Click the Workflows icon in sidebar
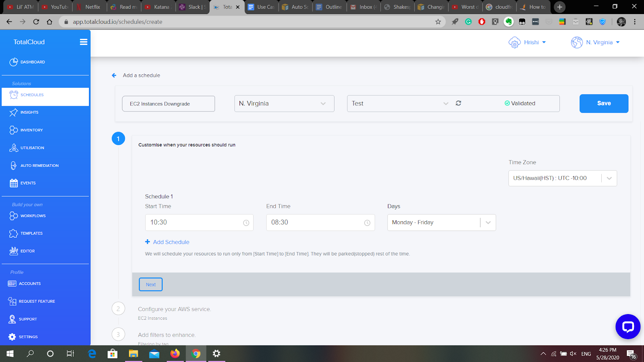Image resolution: width=644 pixels, height=362 pixels. click(14, 216)
